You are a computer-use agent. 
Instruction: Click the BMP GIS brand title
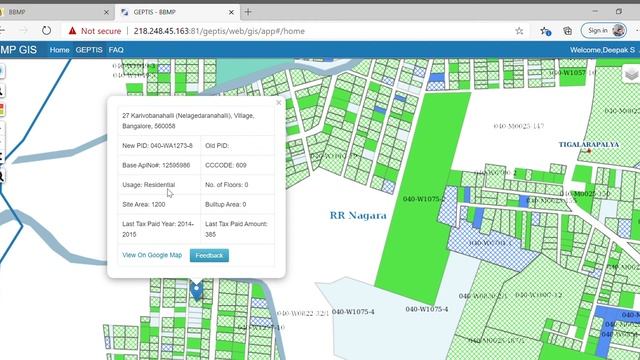pos(18,50)
